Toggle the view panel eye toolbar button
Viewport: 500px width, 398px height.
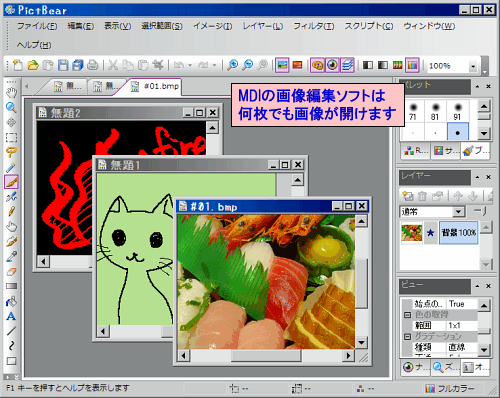[332, 65]
